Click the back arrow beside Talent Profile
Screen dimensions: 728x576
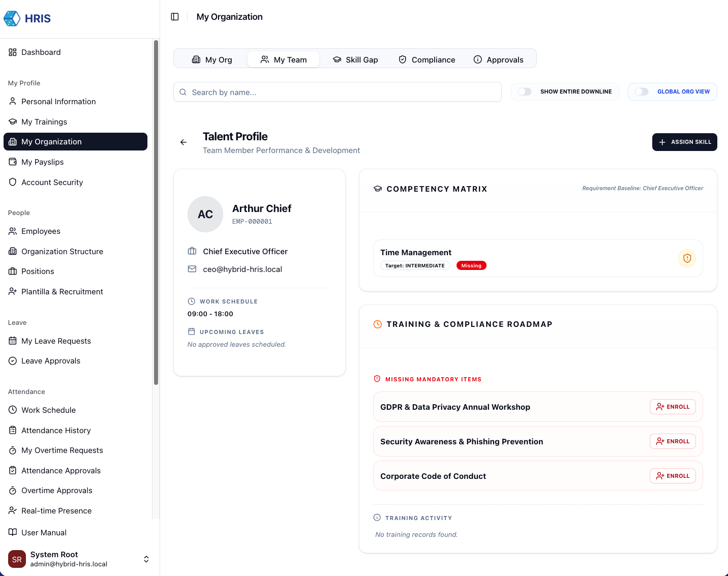pos(184,142)
